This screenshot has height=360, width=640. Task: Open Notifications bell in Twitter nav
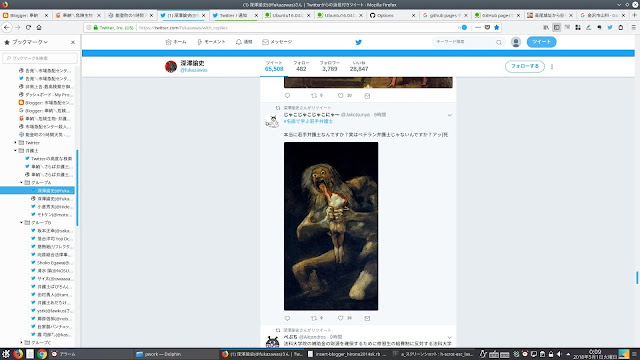pyautogui.click(x=244, y=42)
